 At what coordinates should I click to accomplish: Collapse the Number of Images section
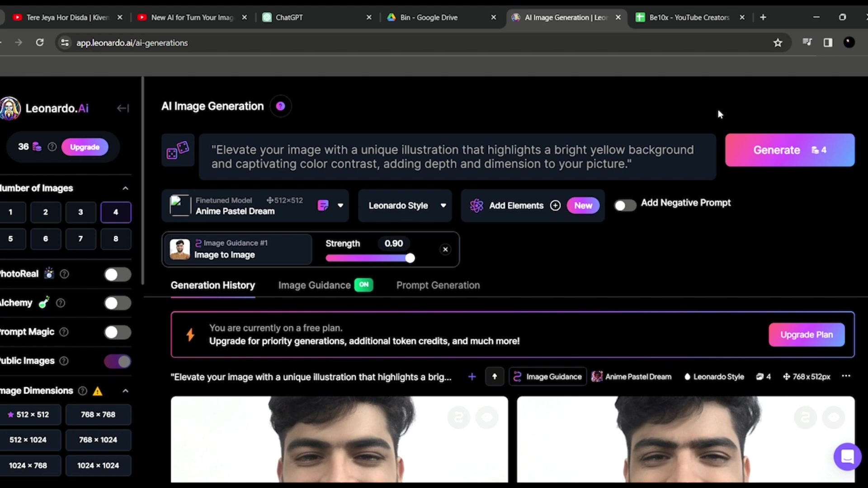(x=126, y=188)
